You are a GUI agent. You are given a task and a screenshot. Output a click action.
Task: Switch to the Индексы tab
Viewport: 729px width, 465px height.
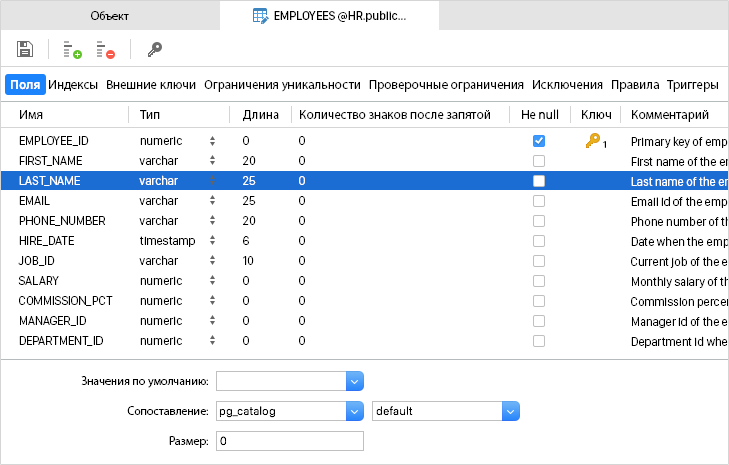[73, 85]
